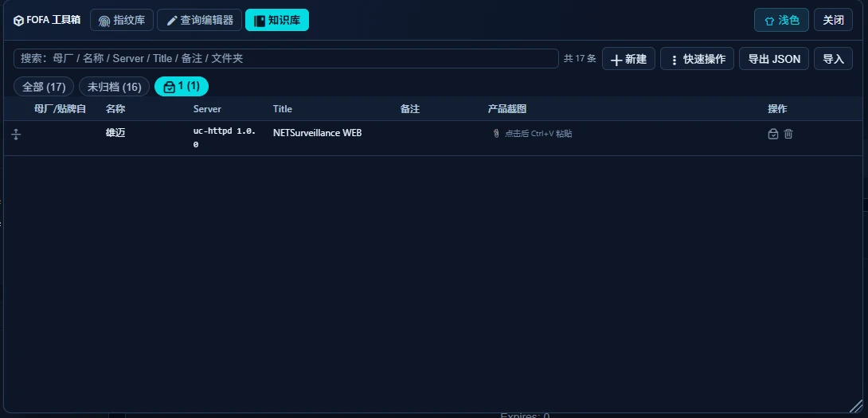
Task: Click the Server column header
Action: (207, 109)
